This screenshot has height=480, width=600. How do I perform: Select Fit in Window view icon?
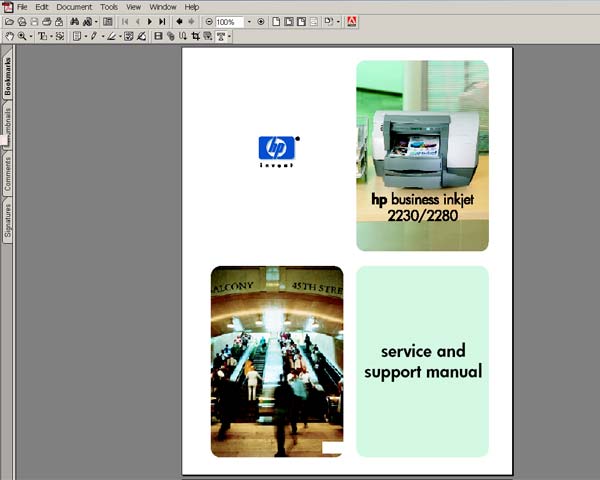[289, 22]
